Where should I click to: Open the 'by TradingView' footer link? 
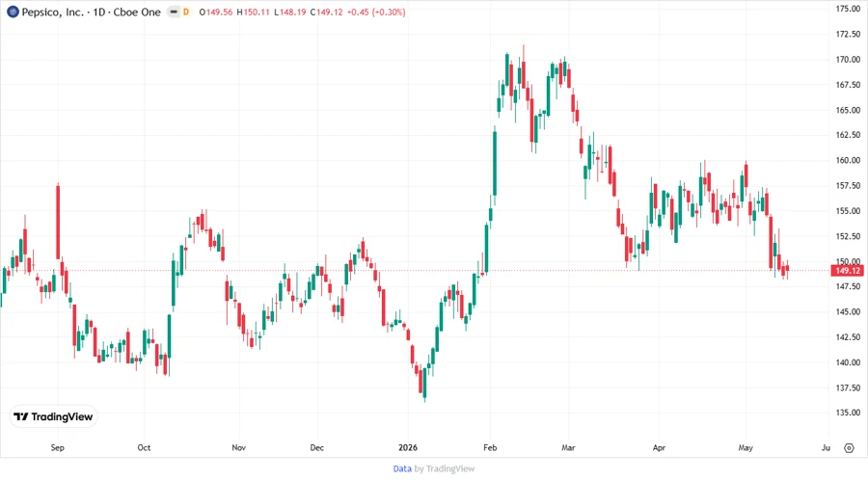(x=445, y=468)
